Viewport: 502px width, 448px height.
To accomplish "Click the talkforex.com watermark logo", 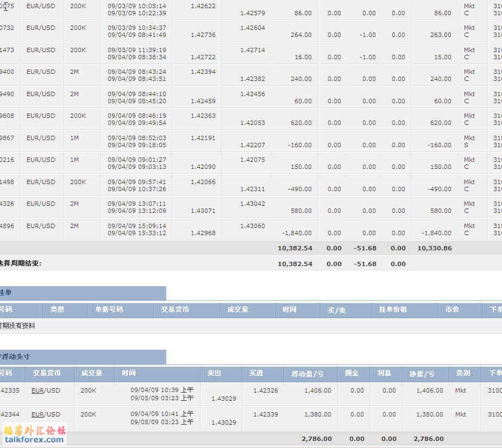I will [x=35, y=434].
